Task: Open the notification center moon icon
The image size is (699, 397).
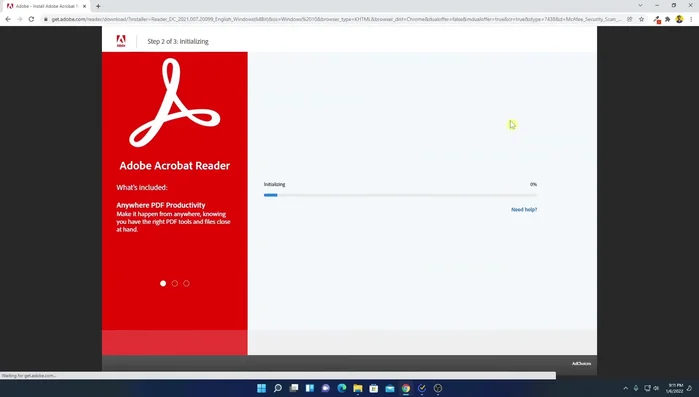Action: pyautogui.click(x=690, y=389)
